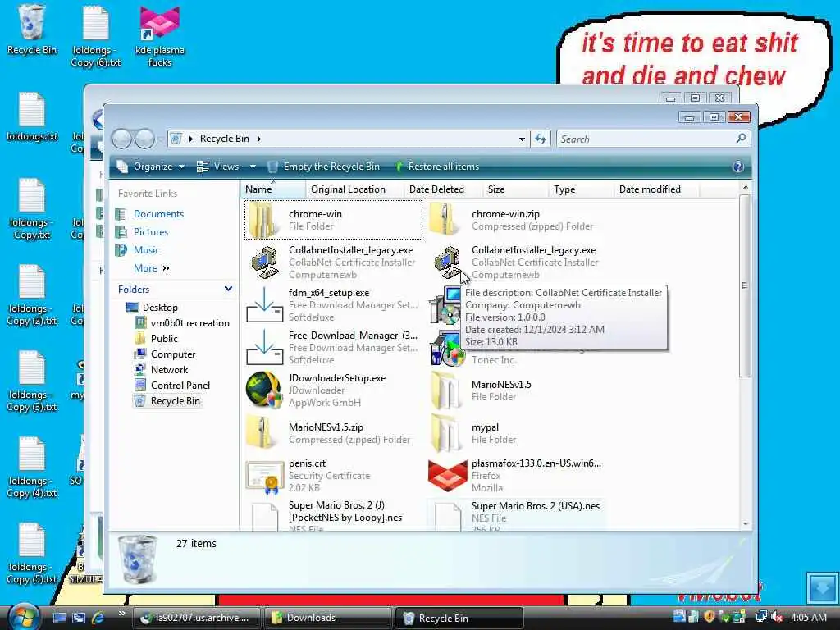Select the mypal folder icon
The height and width of the screenshot is (630, 840).
pyautogui.click(x=445, y=433)
